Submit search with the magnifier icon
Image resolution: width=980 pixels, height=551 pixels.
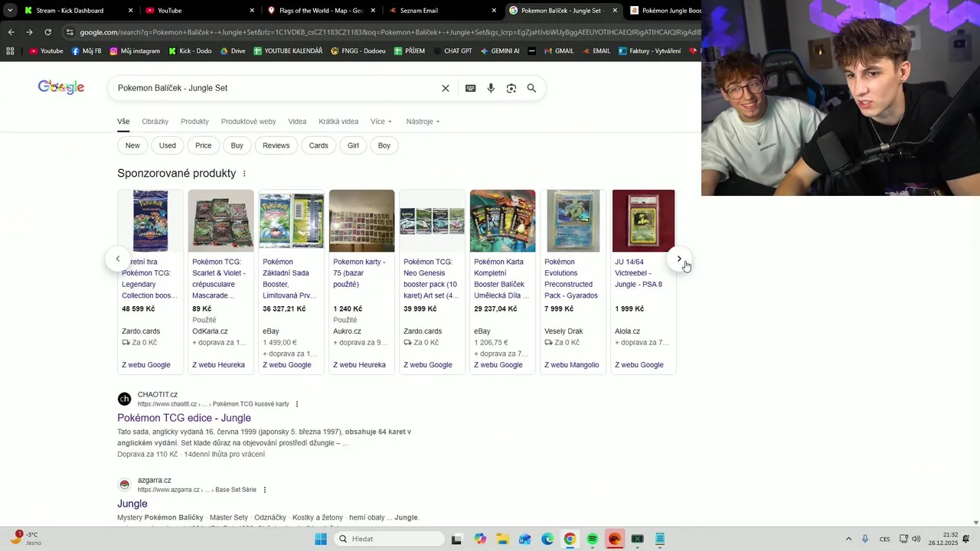click(x=531, y=88)
